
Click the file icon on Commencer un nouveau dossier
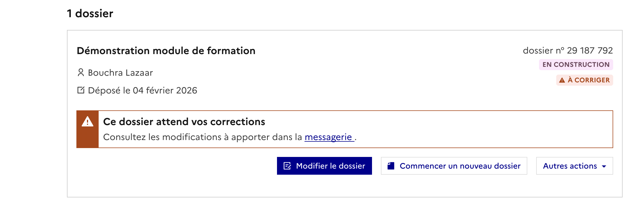click(x=391, y=166)
